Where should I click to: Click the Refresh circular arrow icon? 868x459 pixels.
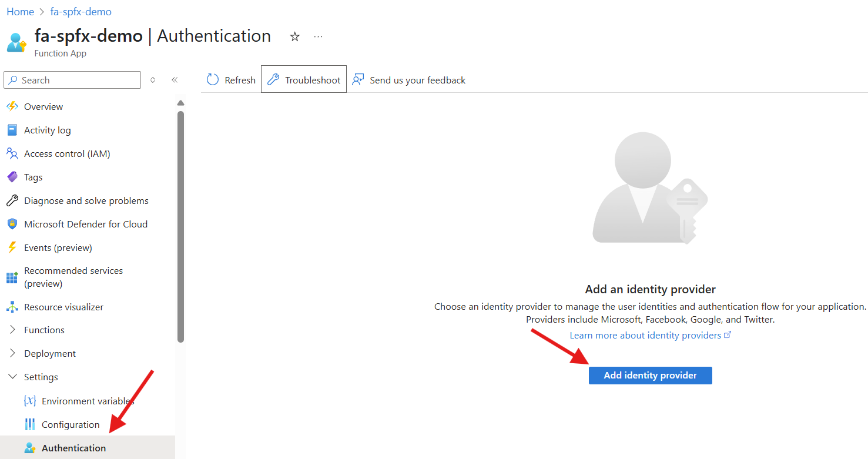[x=212, y=79]
